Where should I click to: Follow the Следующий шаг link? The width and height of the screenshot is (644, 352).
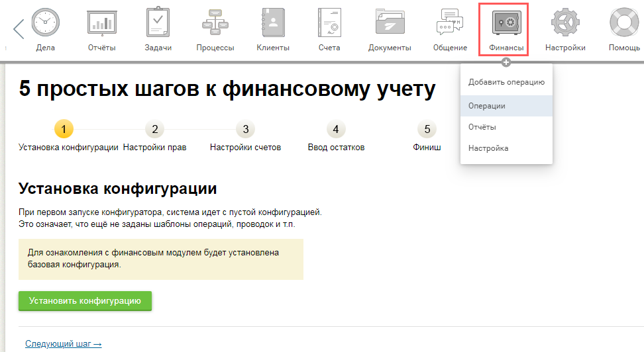(x=63, y=344)
